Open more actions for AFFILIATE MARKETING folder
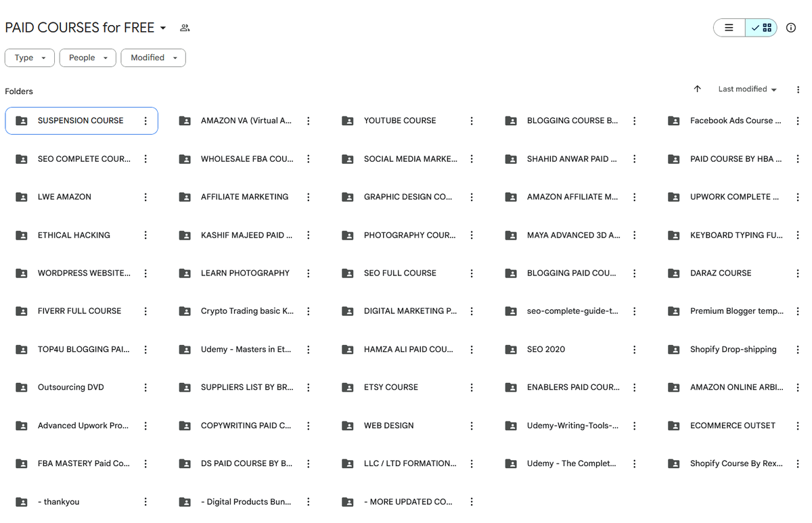The height and width of the screenshot is (523, 812). pyautogui.click(x=309, y=197)
